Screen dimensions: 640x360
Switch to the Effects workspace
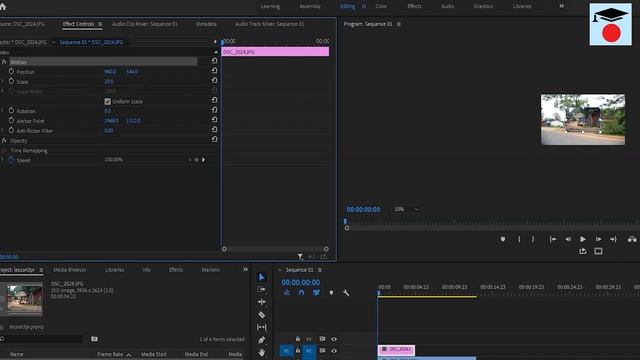click(414, 6)
